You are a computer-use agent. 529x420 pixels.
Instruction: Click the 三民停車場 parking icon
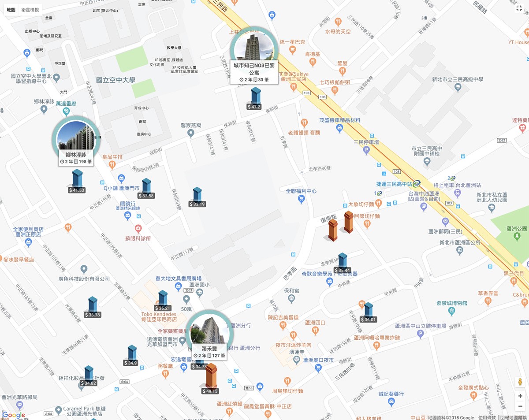point(366,150)
